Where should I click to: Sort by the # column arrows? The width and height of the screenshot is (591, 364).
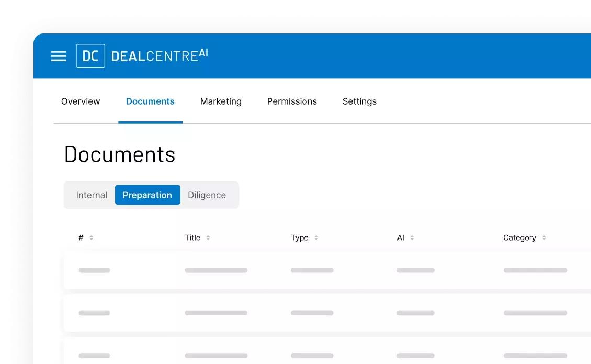[91, 238]
